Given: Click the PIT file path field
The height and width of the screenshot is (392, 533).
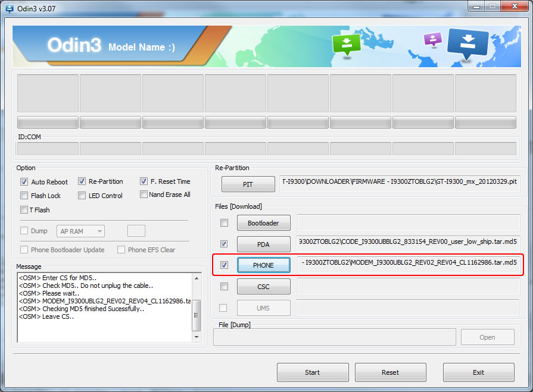Looking at the screenshot, I should click(x=400, y=184).
